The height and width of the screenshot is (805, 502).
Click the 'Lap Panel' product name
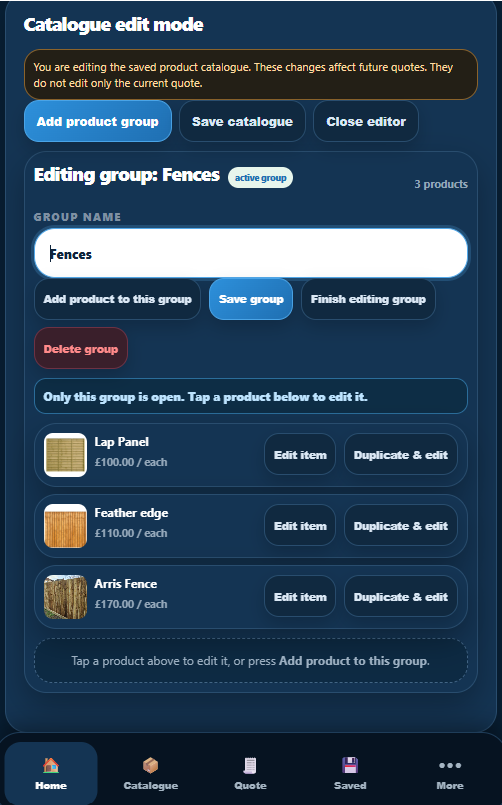[122, 442]
